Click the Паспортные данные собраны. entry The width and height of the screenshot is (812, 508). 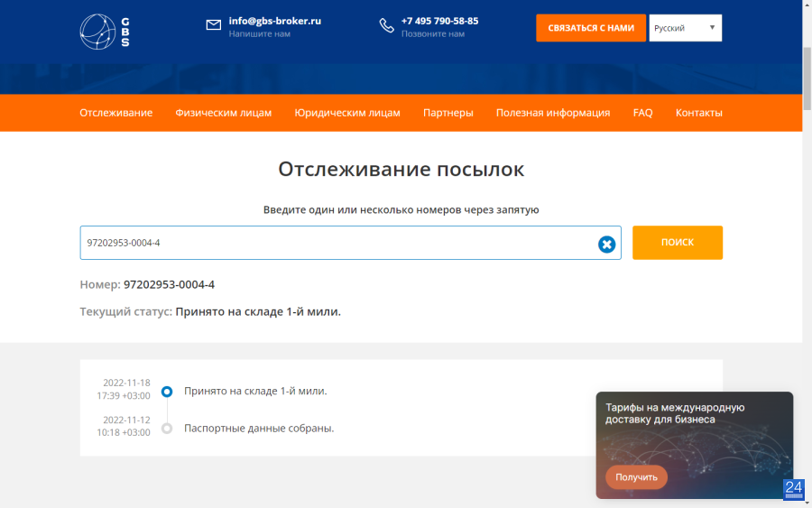coord(259,429)
